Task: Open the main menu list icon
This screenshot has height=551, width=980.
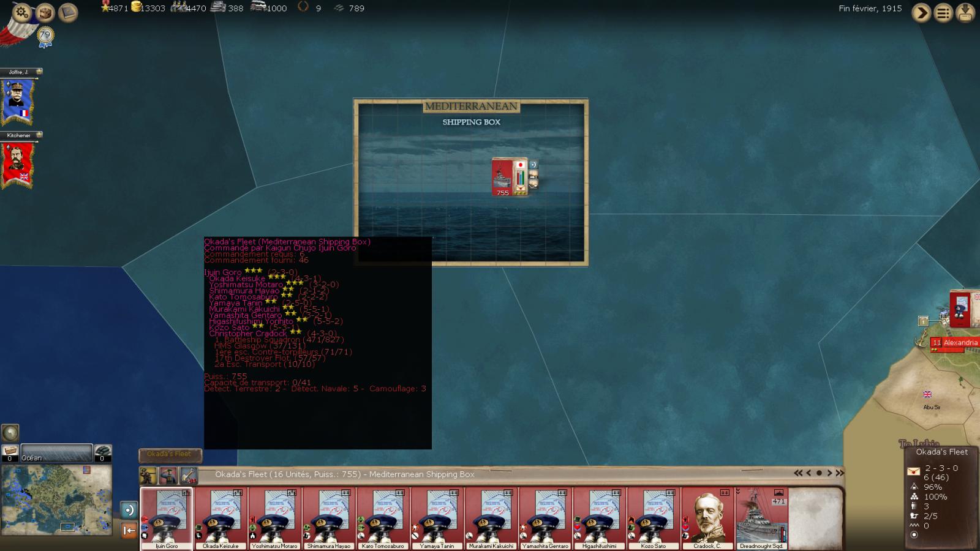Action: click(943, 12)
